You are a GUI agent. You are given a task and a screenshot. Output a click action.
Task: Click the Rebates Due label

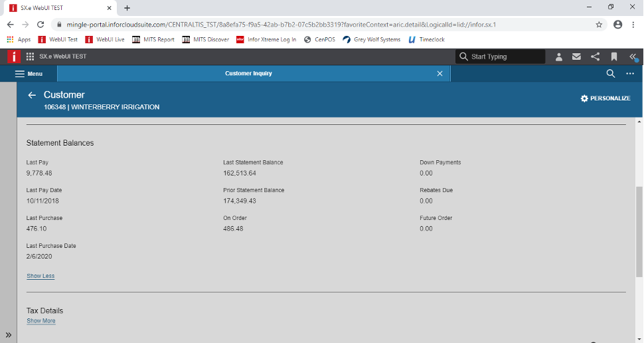coord(436,190)
